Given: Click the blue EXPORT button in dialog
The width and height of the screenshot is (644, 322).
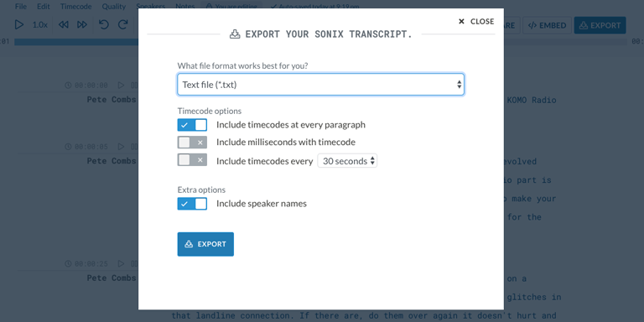Looking at the screenshot, I should 205,244.
